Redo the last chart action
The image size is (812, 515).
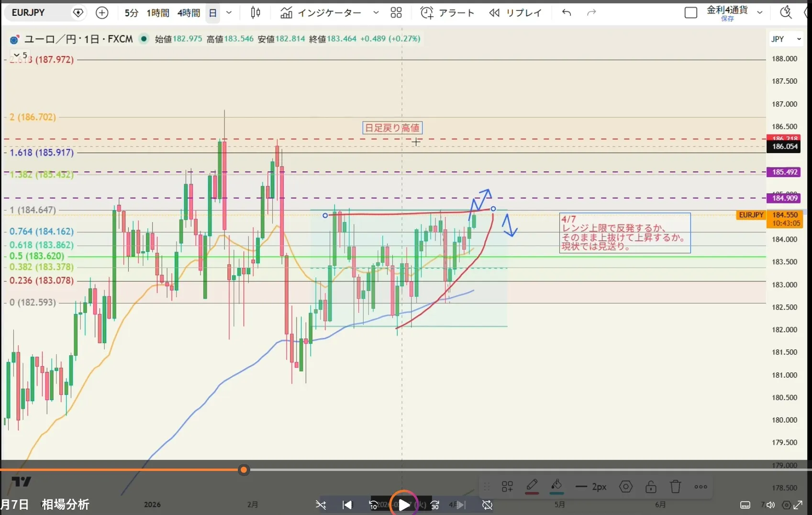[x=592, y=13]
